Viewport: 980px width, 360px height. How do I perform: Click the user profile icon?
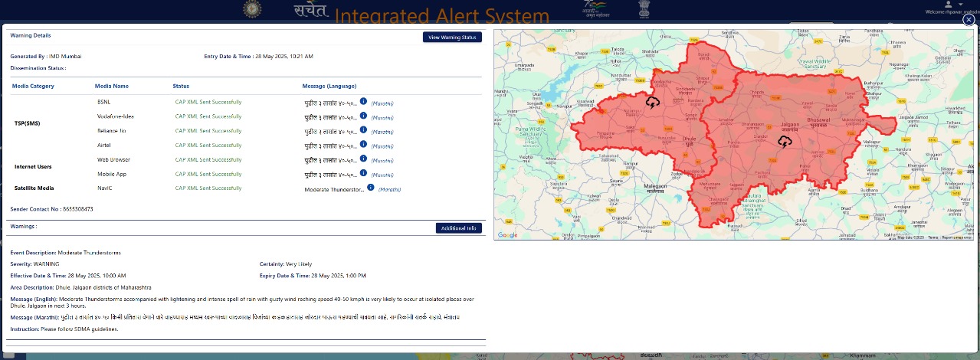(x=948, y=5)
